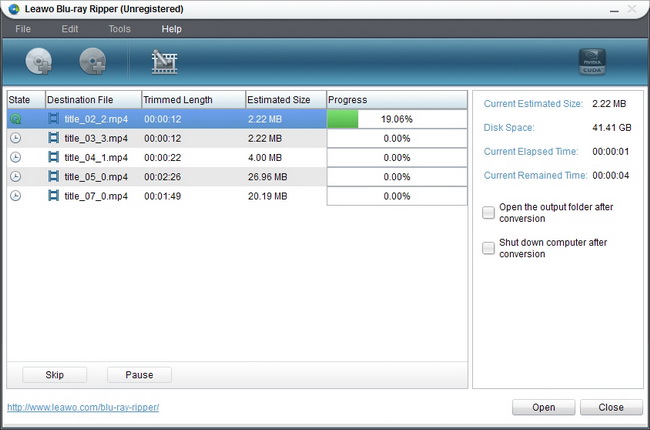Minimize the Leawo Blu-ray Ripper window
Image resolution: width=650 pixels, height=430 pixels.
pos(614,10)
